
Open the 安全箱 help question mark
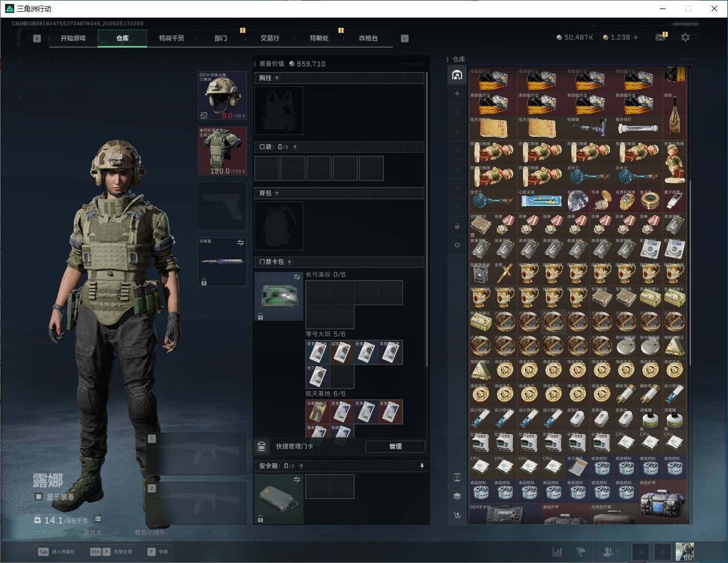[x=301, y=466]
